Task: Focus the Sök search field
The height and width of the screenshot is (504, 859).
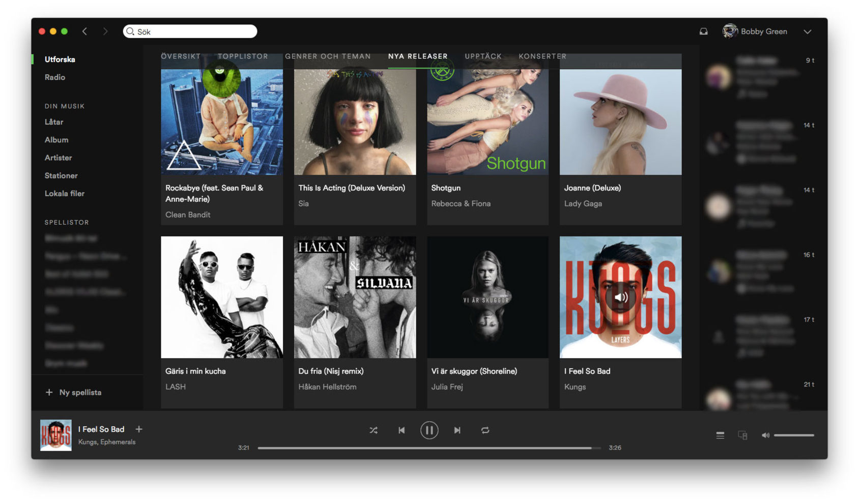Action: [x=190, y=32]
